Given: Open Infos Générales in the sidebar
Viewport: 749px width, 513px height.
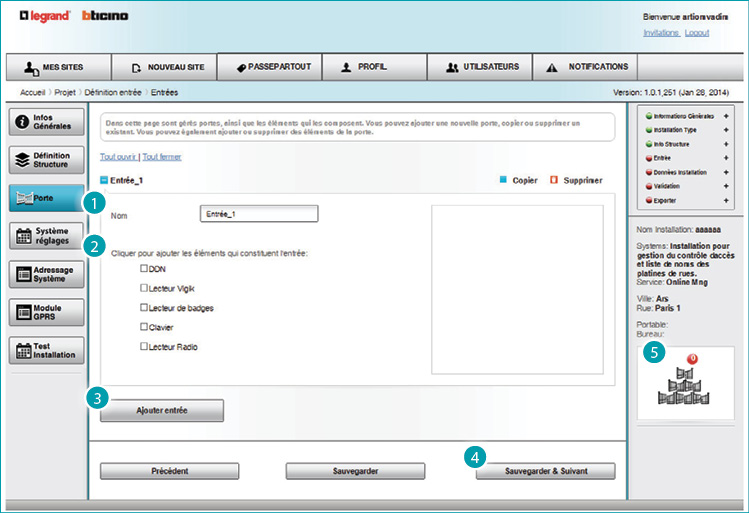Looking at the screenshot, I should coord(46,122).
